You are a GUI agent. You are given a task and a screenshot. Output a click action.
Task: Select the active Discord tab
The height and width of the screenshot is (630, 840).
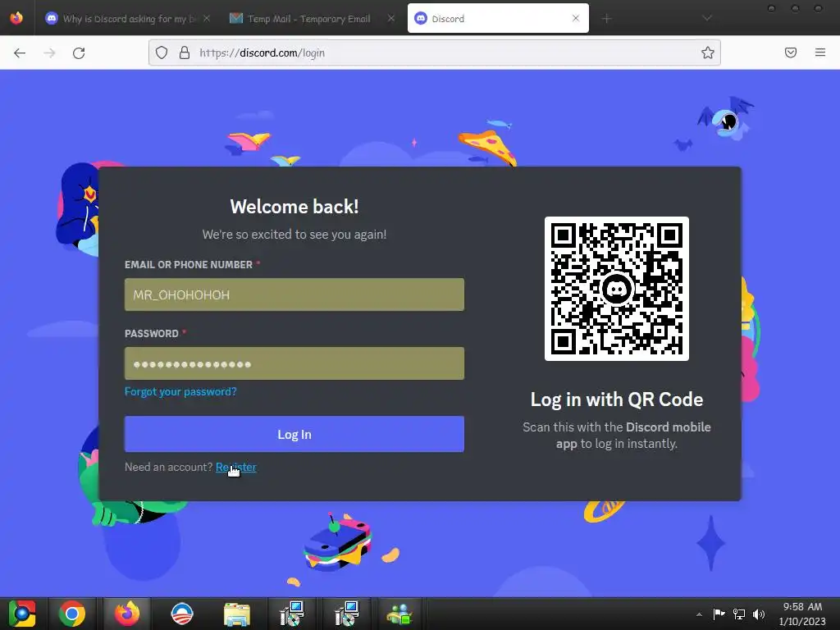coord(498,19)
